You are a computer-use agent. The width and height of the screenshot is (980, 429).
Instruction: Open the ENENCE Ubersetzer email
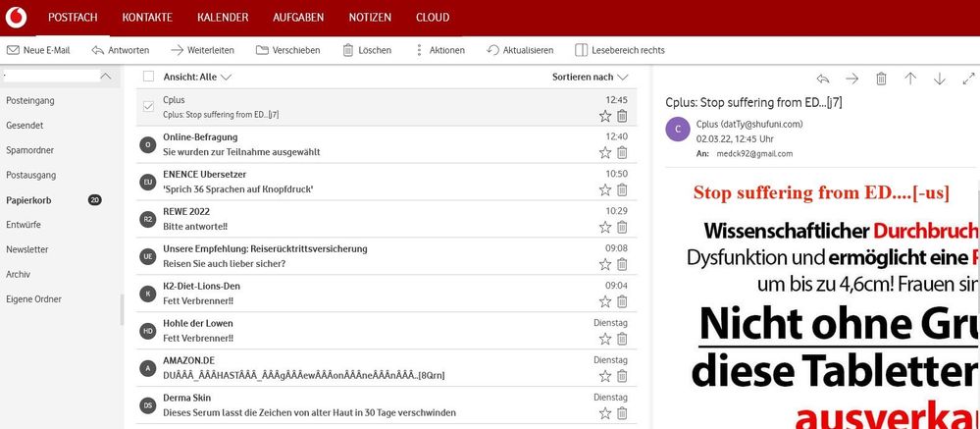pyautogui.click(x=387, y=182)
